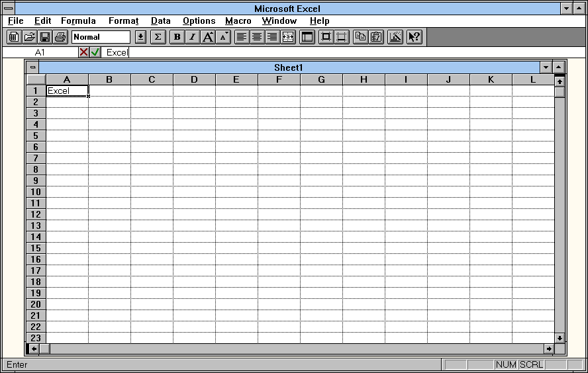The height and width of the screenshot is (373, 588).
Task: Click the Outline Border icon
Action: pyautogui.click(x=326, y=36)
